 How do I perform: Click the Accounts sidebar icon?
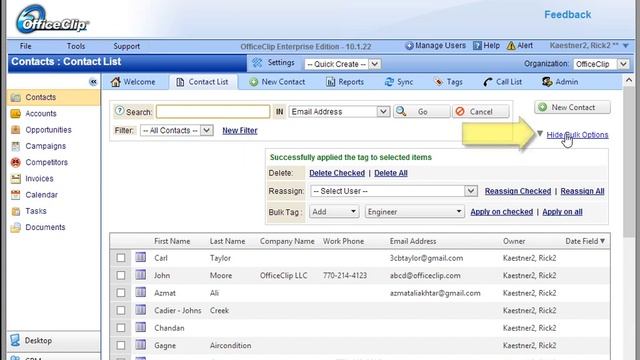point(16,113)
